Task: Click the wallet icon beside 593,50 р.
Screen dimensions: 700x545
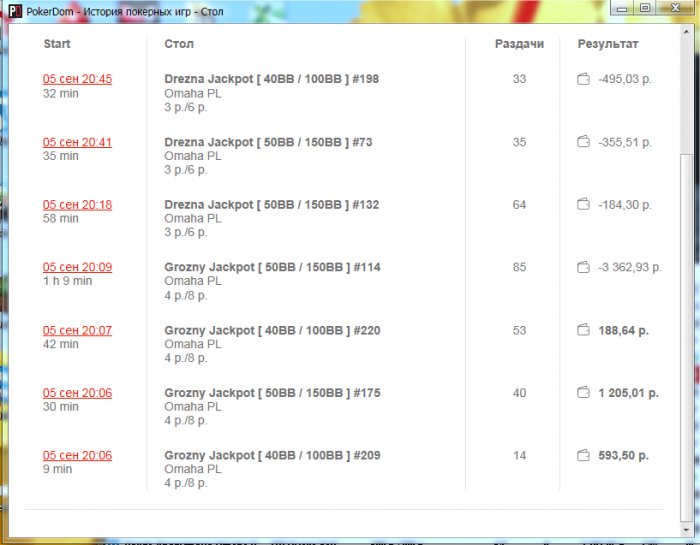Action: (x=583, y=456)
